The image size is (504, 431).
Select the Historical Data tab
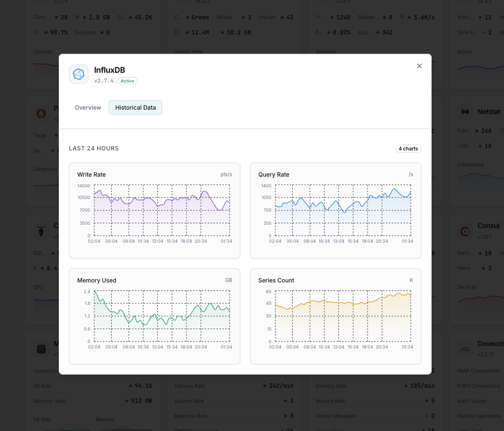[135, 107]
